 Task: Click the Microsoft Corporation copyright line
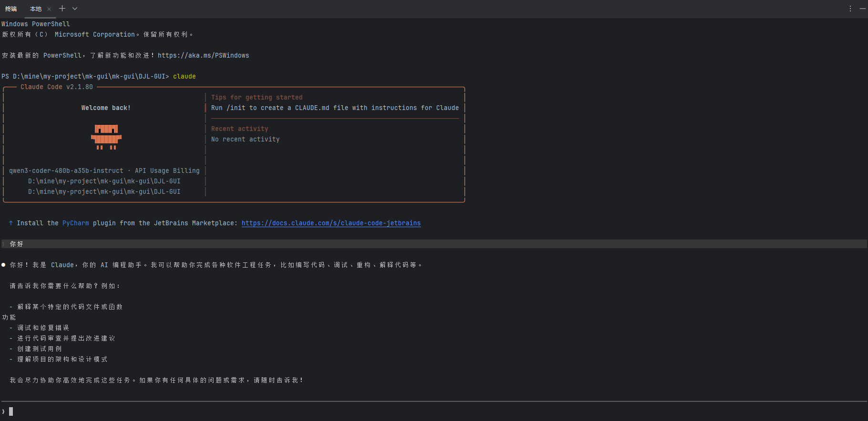[x=98, y=34]
